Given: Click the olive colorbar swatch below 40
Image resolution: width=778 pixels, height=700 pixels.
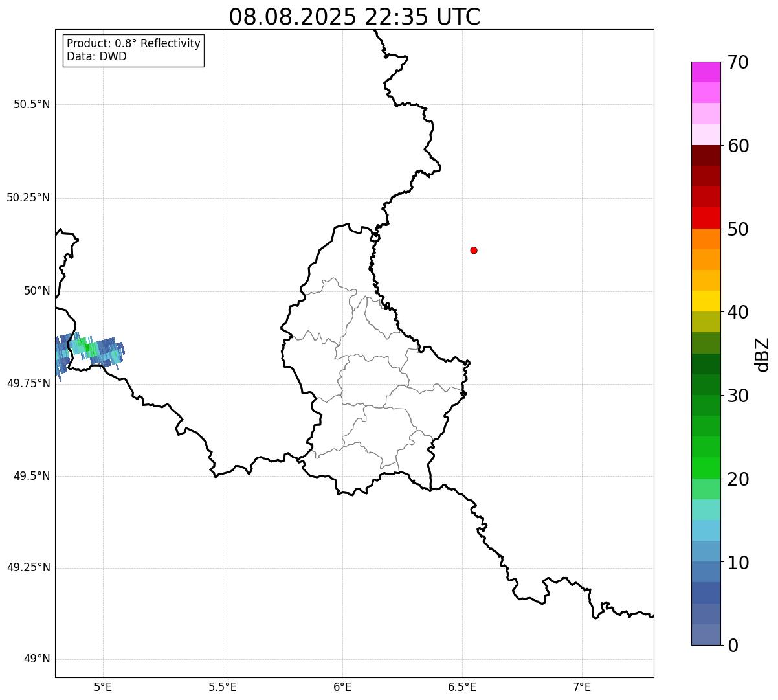Looking at the screenshot, I should (x=706, y=322).
